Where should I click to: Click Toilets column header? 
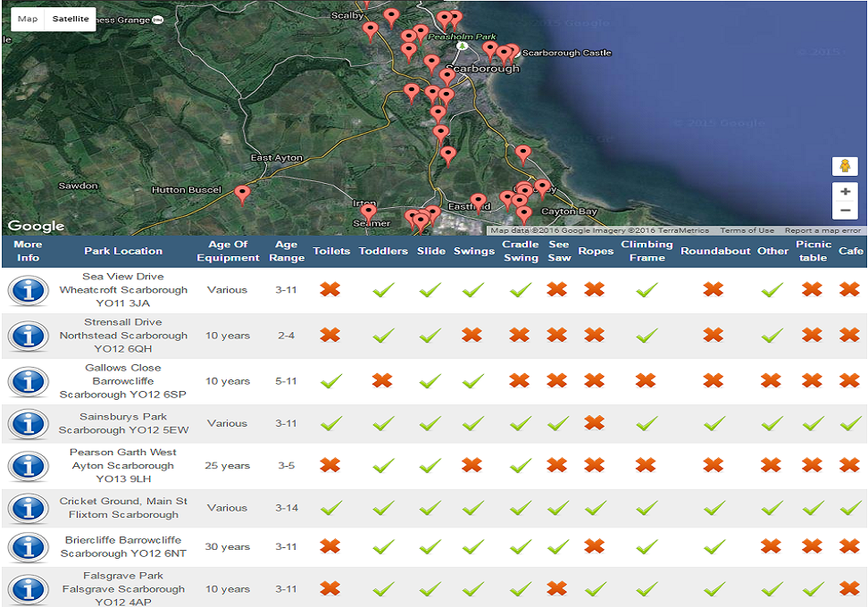click(x=331, y=251)
